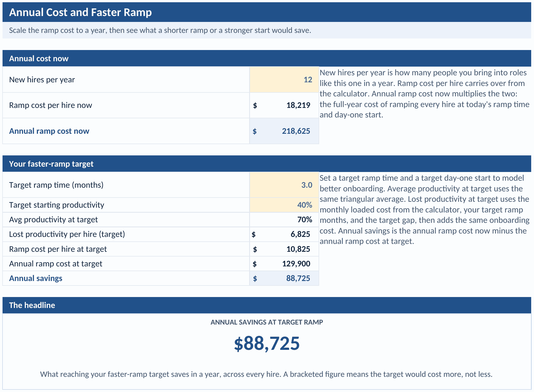Screen dimensions: 534x392
Task: Click the Annual ramp cost at target 129,900
Action: click(x=284, y=264)
